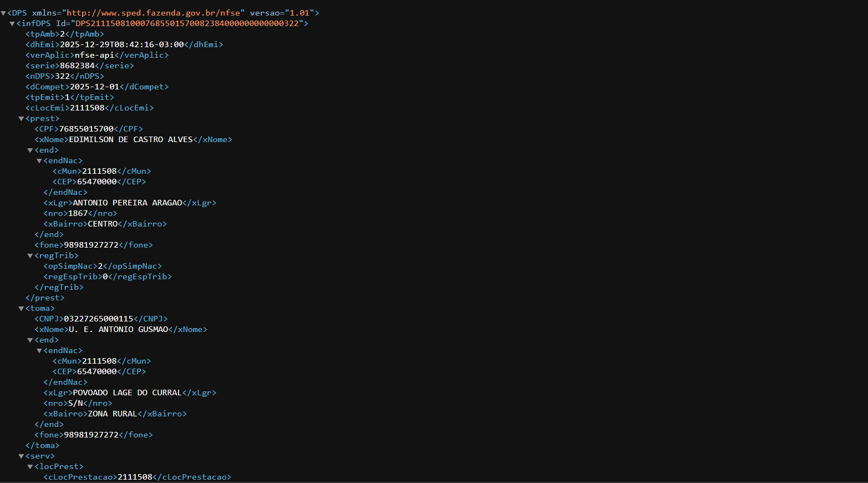The width and height of the screenshot is (868, 483).
Task: Click the CPF value 76855015700
Action: coord(86,129)
